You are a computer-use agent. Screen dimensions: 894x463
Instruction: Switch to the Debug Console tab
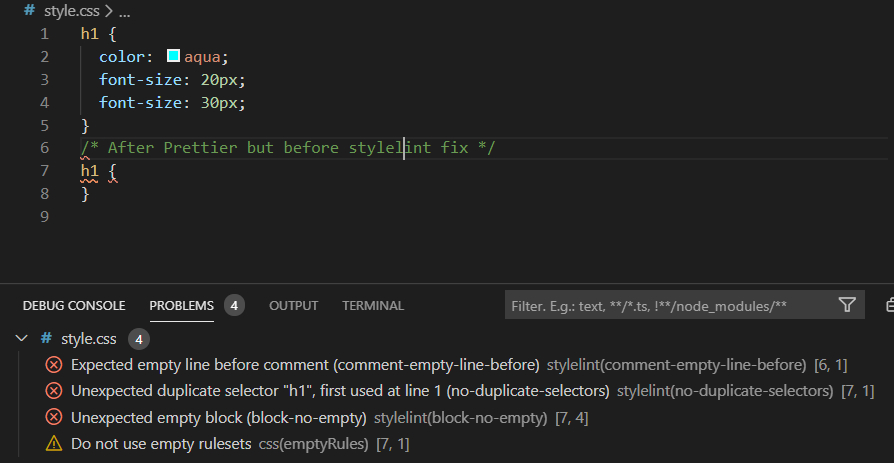point(74,306)
